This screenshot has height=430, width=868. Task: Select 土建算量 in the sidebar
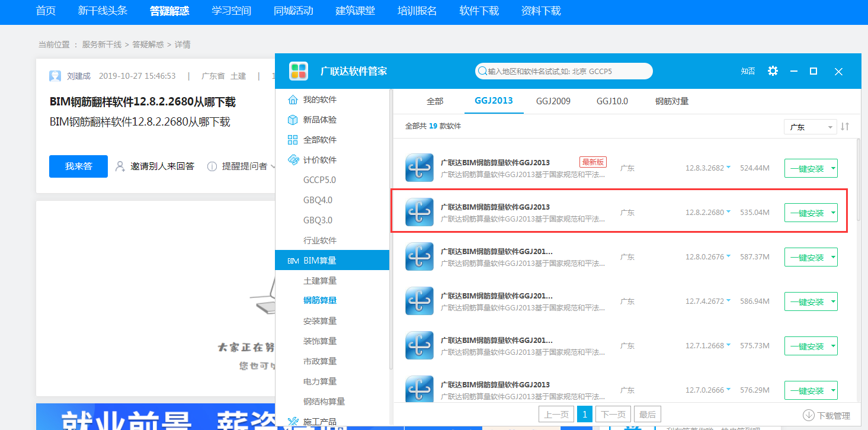pyautogui.click(x=320, y=281)
